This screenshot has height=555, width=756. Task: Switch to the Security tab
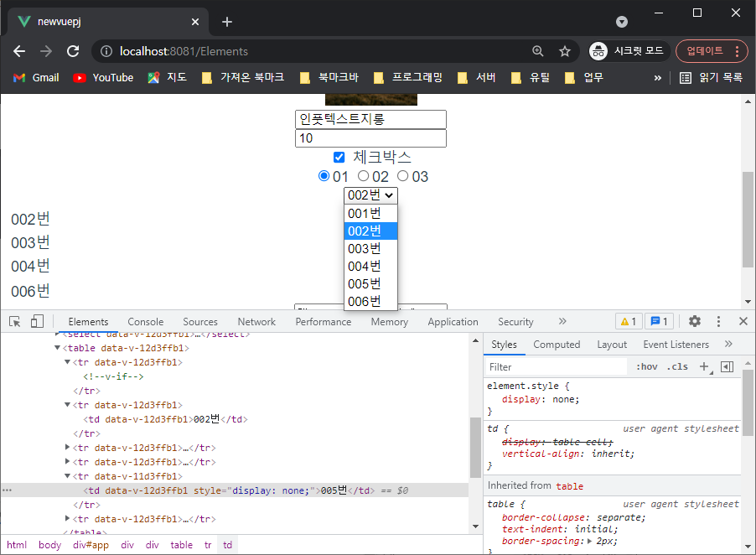[516, 322]
